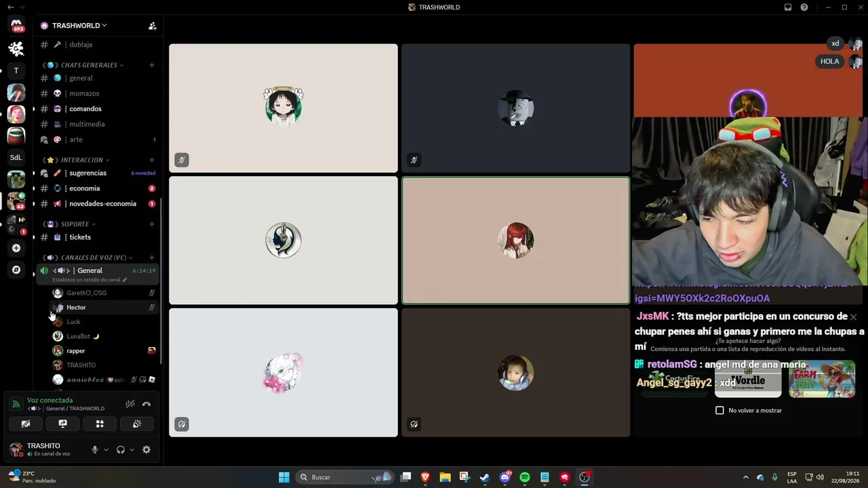Check 'No volver a mostrar' checkbox
Image resolution: width=868 pixels, height=488 pixels.
coord(719,411)
